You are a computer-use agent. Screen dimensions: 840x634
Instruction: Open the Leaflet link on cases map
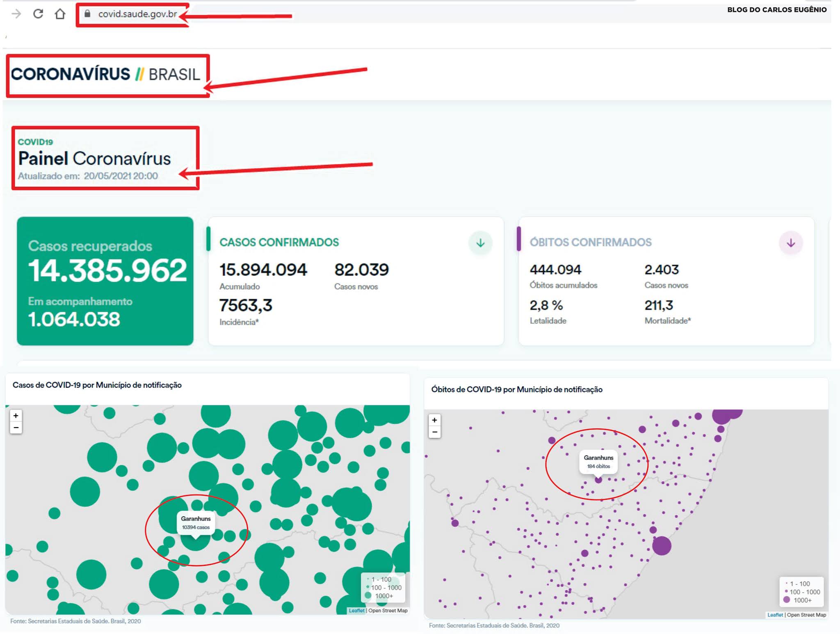356,611
